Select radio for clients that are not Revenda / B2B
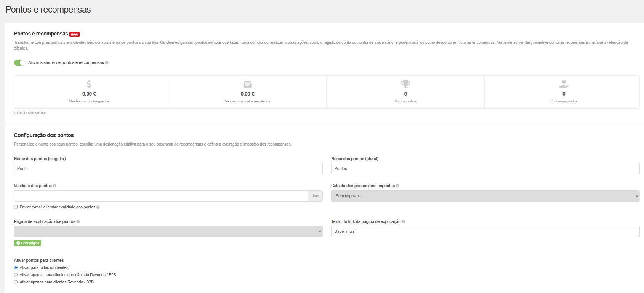Screen dimensions: 644x293 point(16,275)
